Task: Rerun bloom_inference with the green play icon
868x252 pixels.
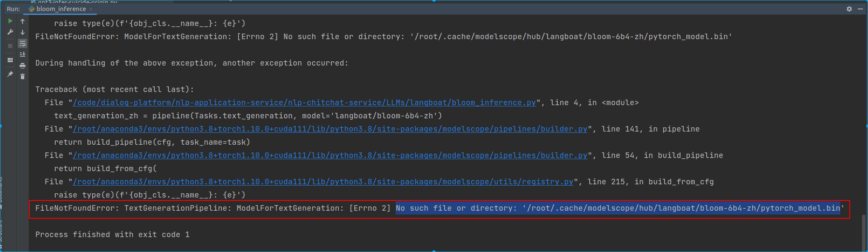Action: (10, 21)
